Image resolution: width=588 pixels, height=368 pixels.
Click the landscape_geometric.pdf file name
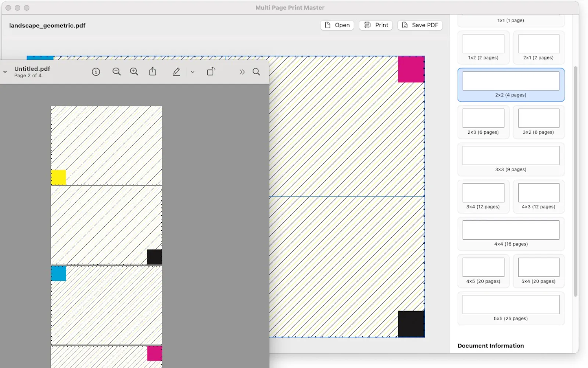[x=47, y=25]
